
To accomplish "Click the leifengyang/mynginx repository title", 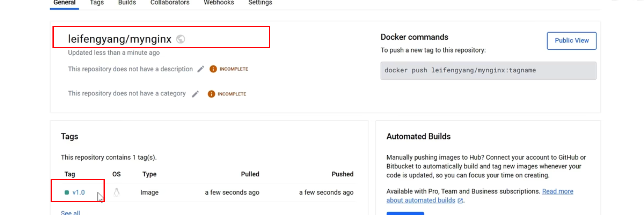I will click(120, 39).
